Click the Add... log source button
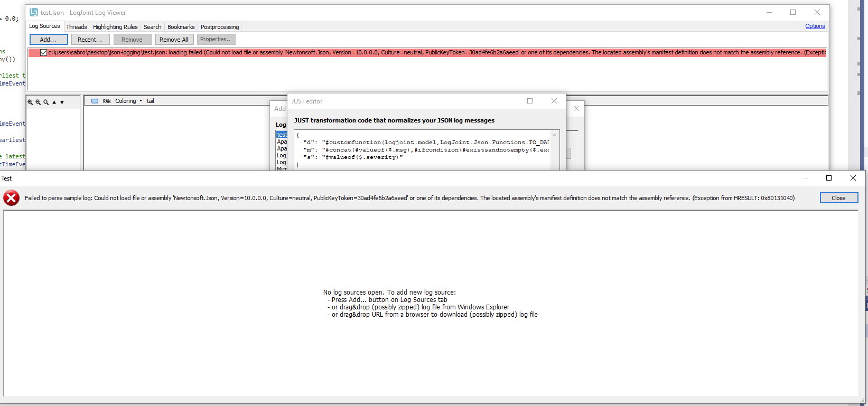This screenshot has width=868, height=406. (49, 40)
